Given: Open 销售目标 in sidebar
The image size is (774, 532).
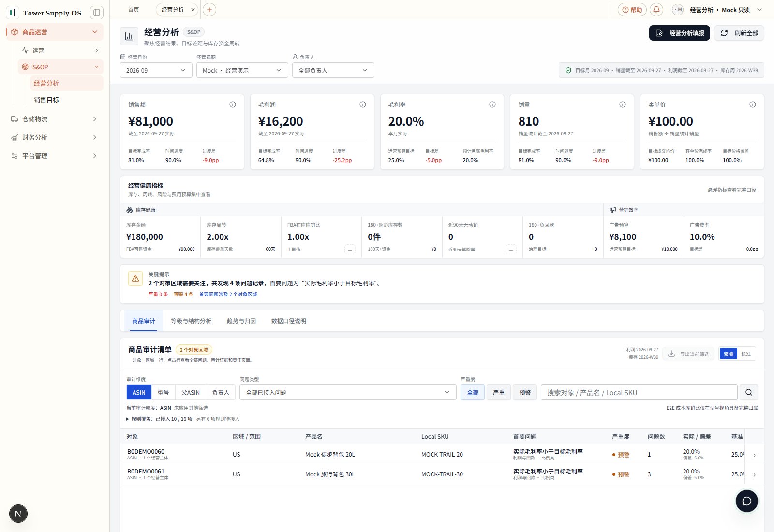Looking at the screenshot, I should tap(66, 100).
